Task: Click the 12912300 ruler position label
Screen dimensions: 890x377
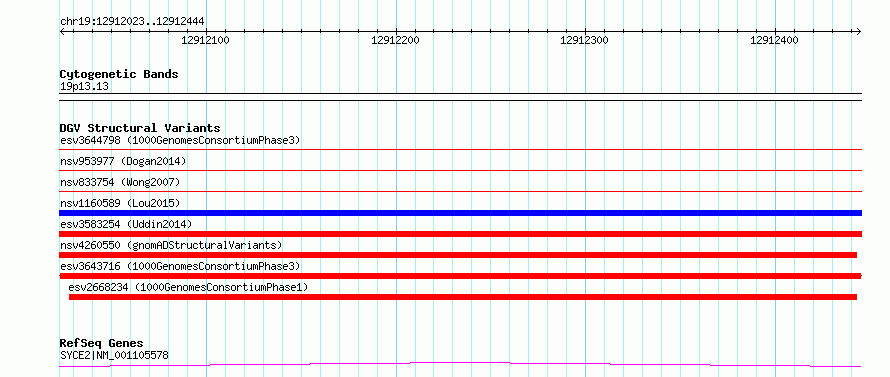Action: pos(585,40)
